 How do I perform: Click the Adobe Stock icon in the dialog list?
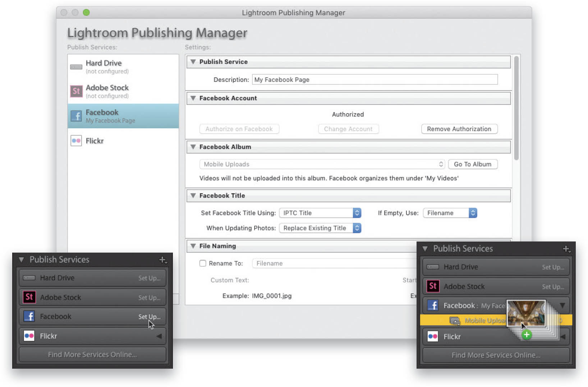(76, 91)
